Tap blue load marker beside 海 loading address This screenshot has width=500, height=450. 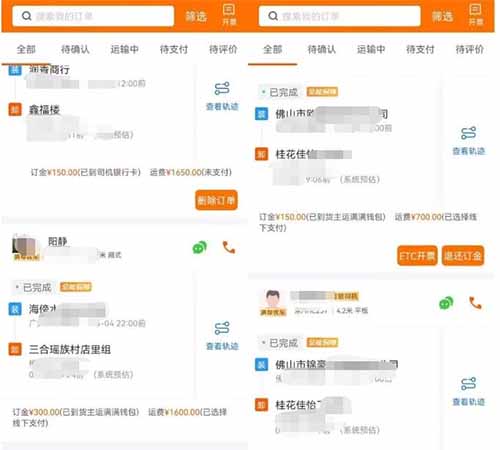point(15,309)
